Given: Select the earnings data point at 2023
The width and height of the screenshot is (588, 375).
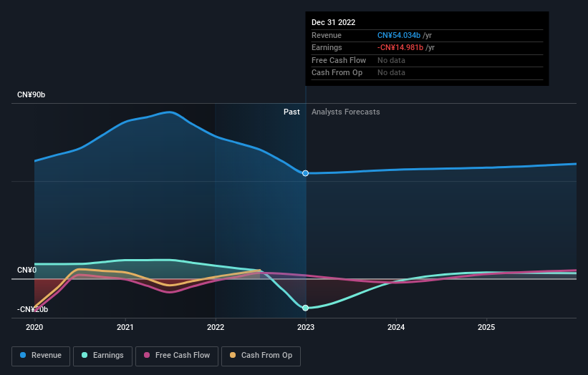Looking at the screenshot, I should pos(306,308).
